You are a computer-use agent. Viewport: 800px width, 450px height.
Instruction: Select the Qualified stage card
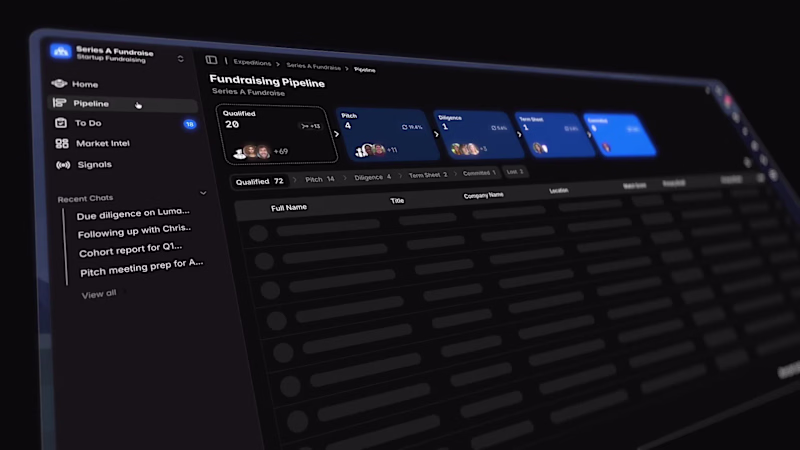click(276, 134)
